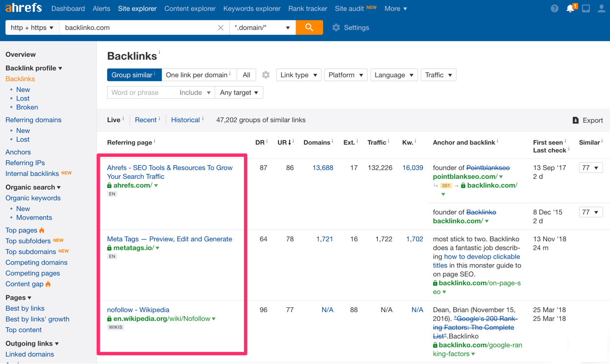Click the Export download icon

pyautogui.click(x=576, y=120)
